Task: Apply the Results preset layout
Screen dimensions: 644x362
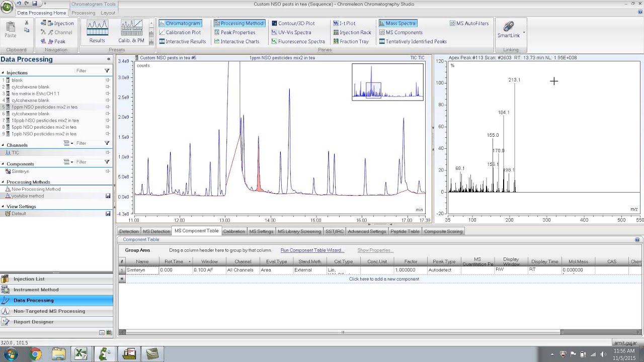Action: [97, 32]
